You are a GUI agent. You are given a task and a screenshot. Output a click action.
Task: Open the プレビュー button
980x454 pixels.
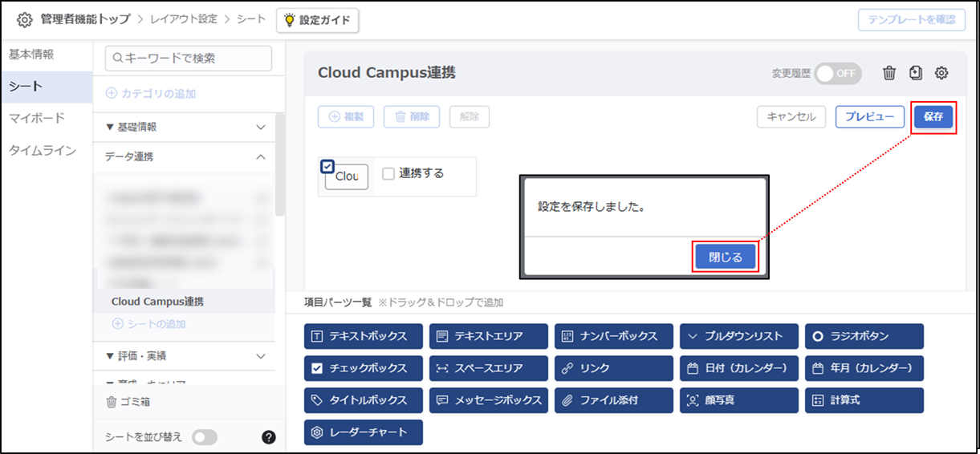click(x=870, y=116)
